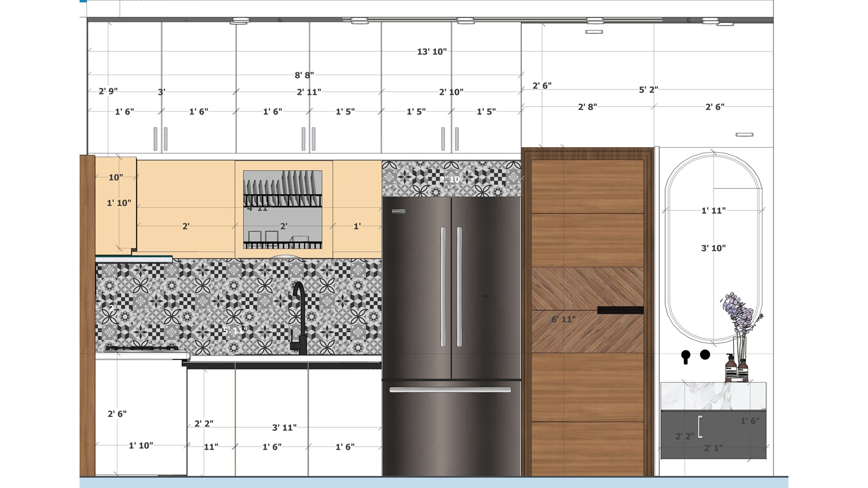Click the 5' 11" dimension on backsplash tiles
868x488 pixels.
[234, 331]
